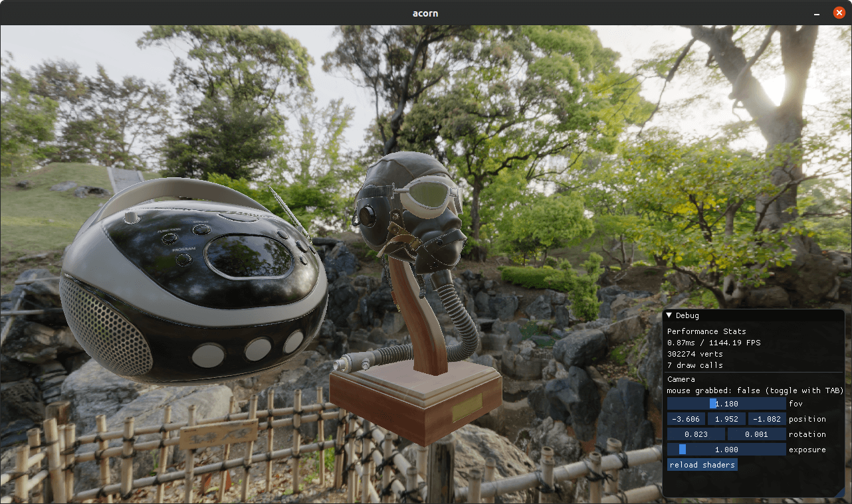Click the exposure slider

pos(726,450)
